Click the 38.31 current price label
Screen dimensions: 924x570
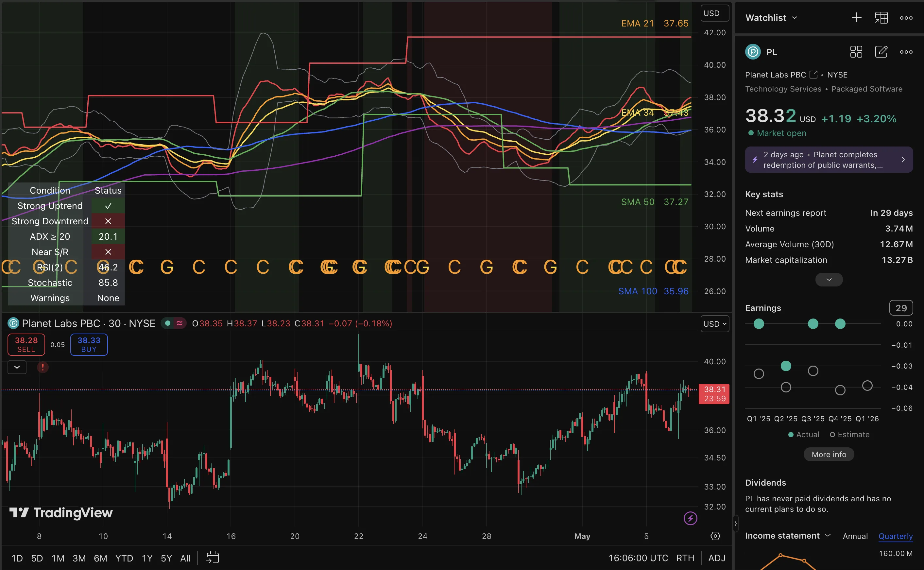point(714,394)
